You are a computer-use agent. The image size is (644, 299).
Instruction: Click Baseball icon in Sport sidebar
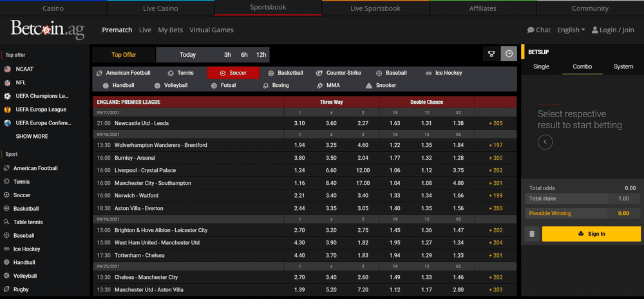point(6,235)
